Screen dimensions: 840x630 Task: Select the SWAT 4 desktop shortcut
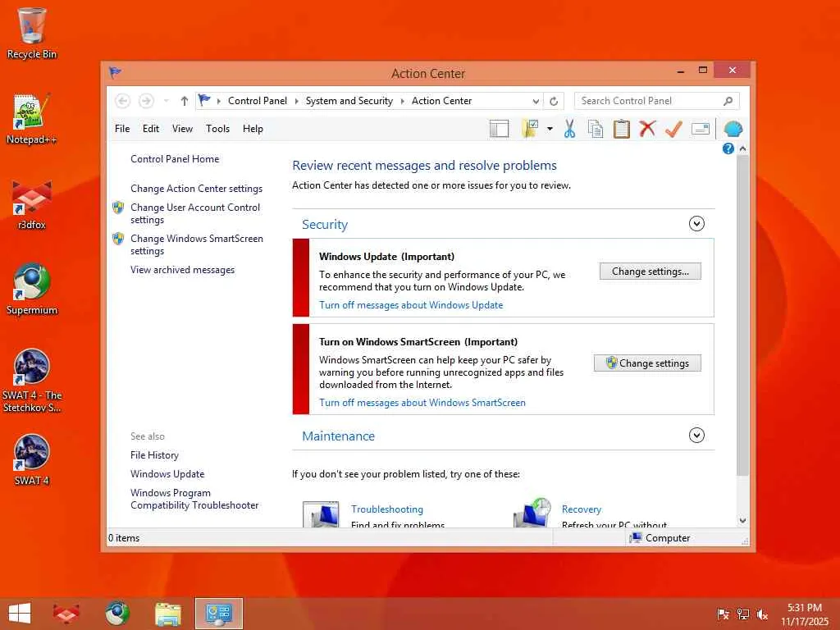[32, 459]
